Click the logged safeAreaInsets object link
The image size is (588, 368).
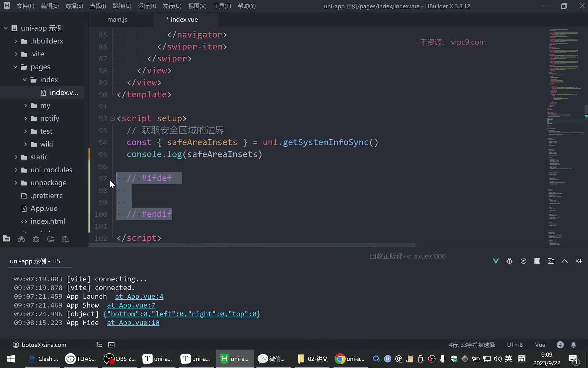[182, 314]
